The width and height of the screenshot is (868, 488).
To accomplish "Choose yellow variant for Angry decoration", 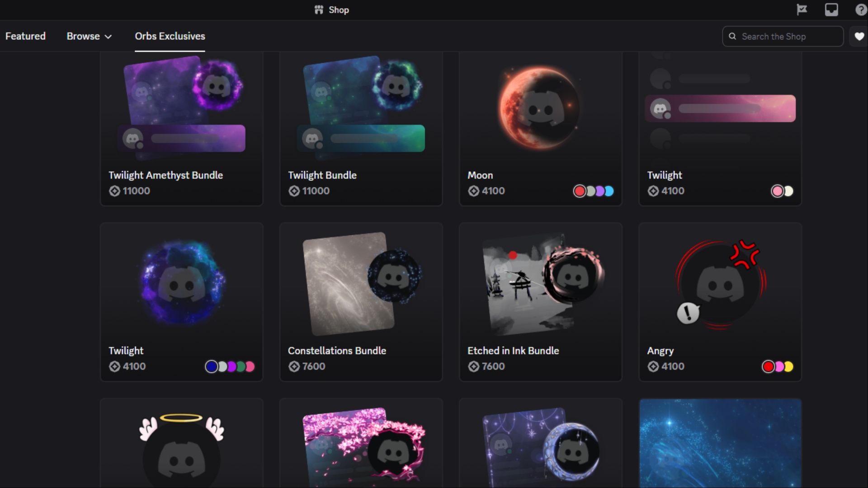I will (x=789, y=366).
